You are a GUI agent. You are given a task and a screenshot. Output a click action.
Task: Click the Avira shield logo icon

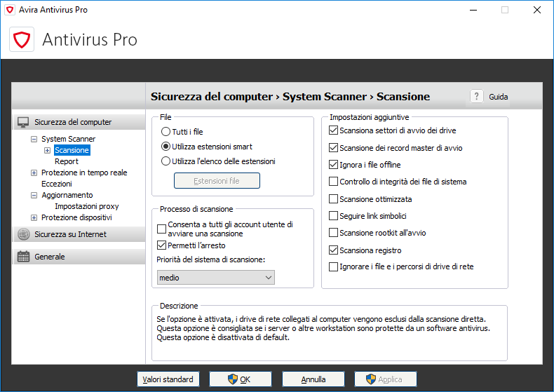(22, 39)
